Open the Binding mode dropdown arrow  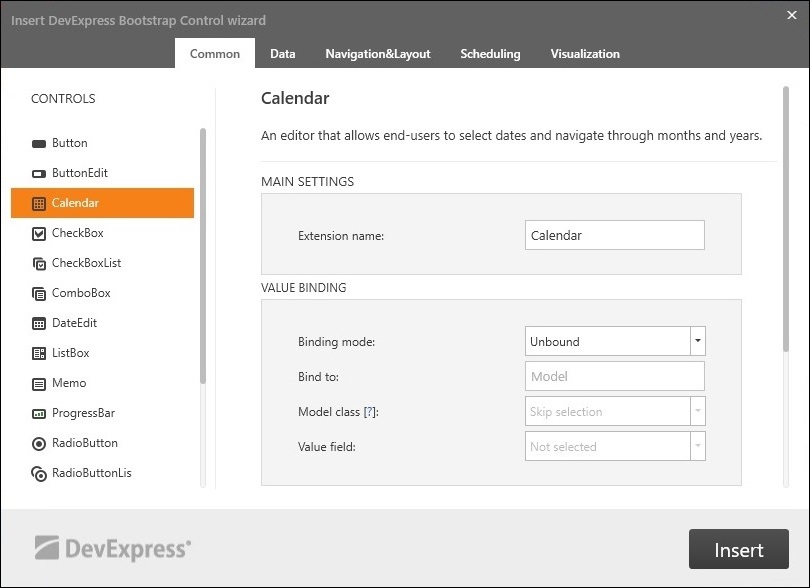698,341
